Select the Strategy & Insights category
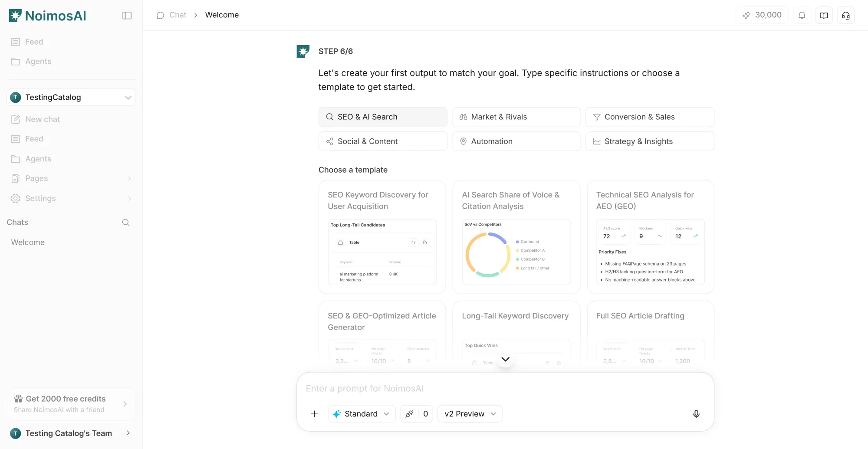The image size is (868, 449). pos(650,141)
